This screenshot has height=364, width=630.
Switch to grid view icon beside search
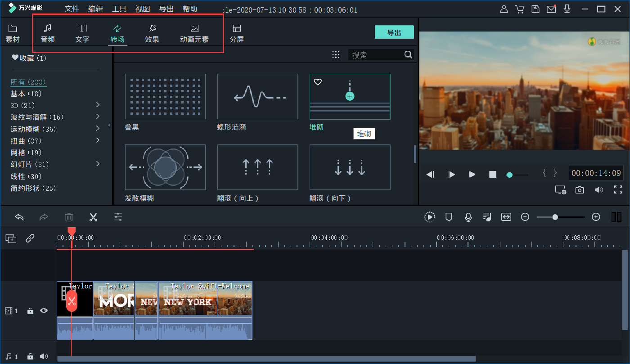336,55
